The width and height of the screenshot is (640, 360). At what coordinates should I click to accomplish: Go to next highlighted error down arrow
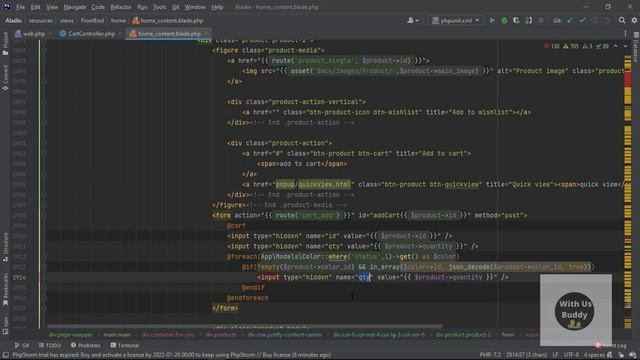(x=625, y=47)
